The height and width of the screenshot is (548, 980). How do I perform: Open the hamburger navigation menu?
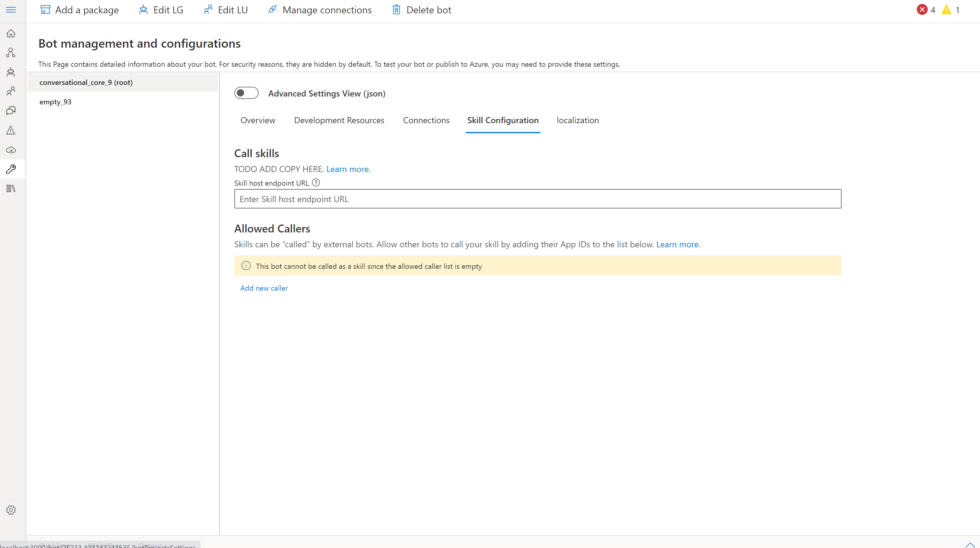click(x=11, y=10)
